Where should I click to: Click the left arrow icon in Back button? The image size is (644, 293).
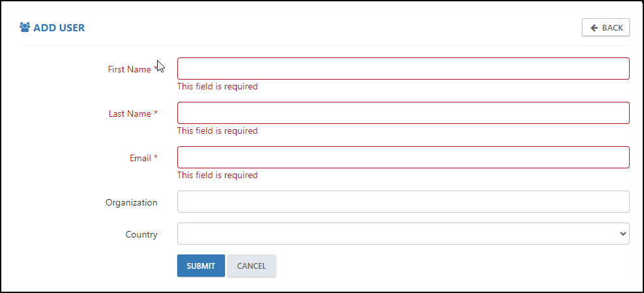[594, 27]
